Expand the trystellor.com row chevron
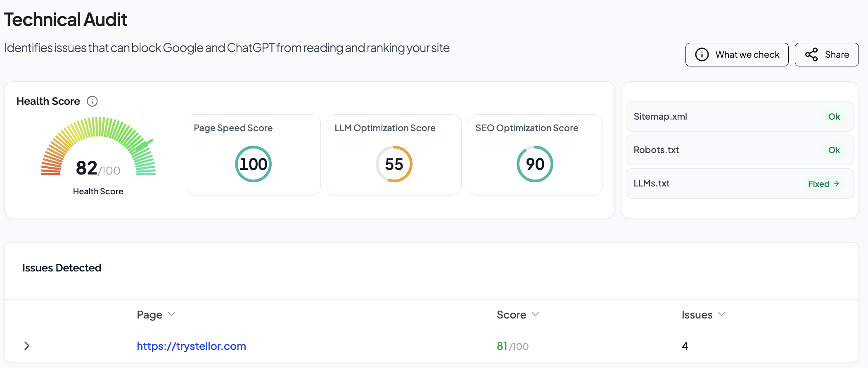This screenshot has height=368, width=868. (27, 346)
